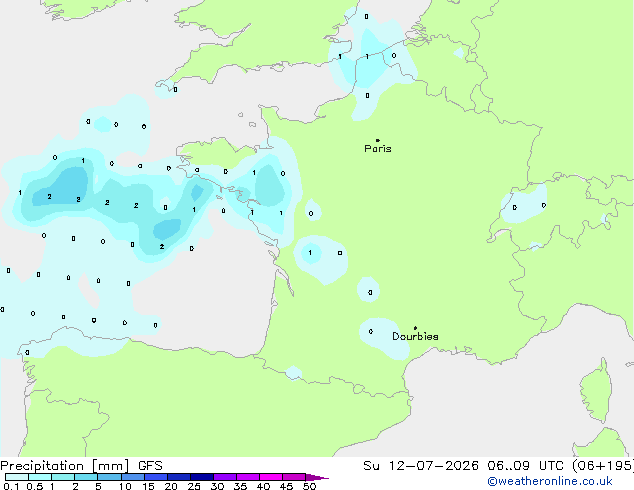634x490 pixels.
Task: Click the 2–5 mm legend swatch
Action: 86,477
